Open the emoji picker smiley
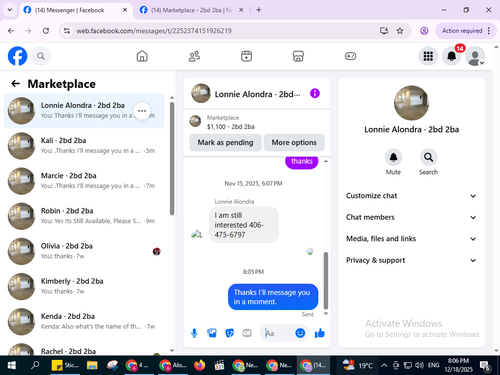This screenshot has width=500, height=375. 300,333
